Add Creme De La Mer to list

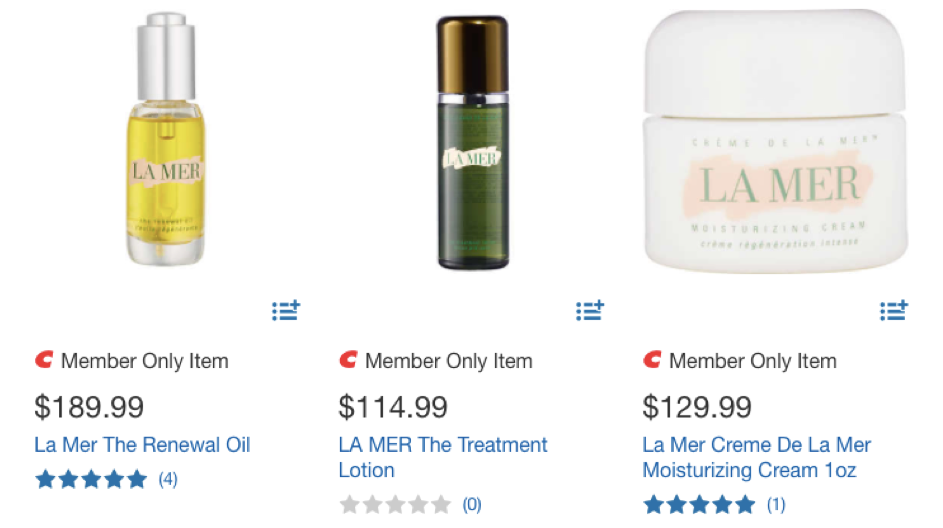893,311
